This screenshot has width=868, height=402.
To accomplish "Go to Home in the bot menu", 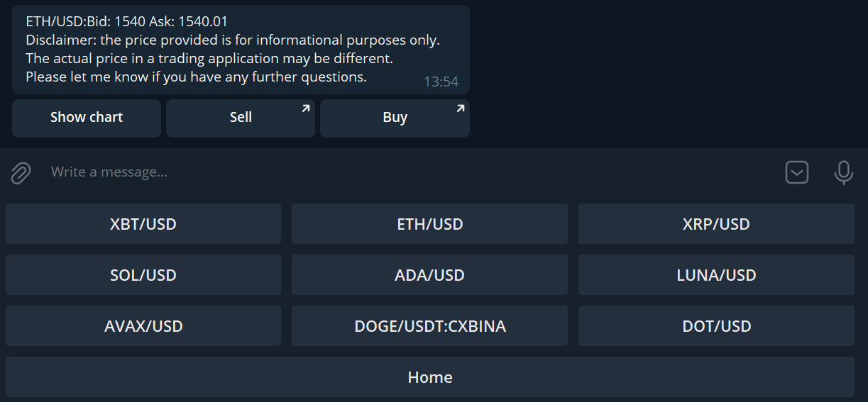I will (x=429, y=377).
